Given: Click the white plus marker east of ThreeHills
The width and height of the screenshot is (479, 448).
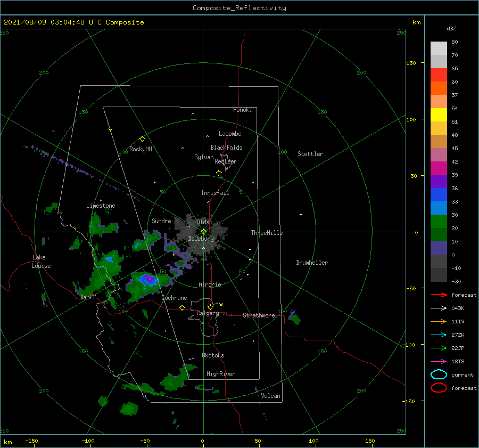Looking at the screenshot, I should coord(301,214).
